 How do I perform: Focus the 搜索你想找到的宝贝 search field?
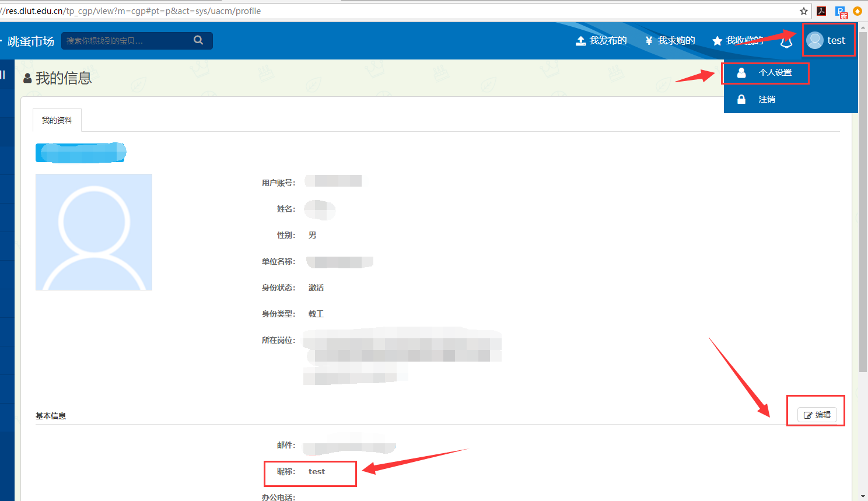pyautogui.click(x=125, y=41)
